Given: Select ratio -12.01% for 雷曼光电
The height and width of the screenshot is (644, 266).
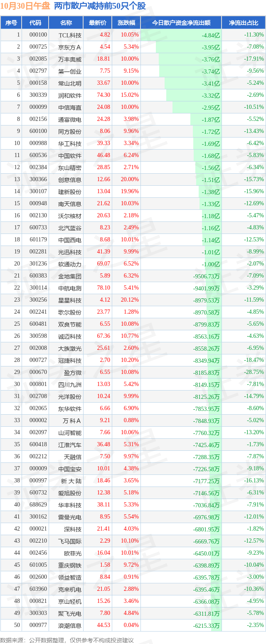Looking at the screenshot, I should [254, 517].
